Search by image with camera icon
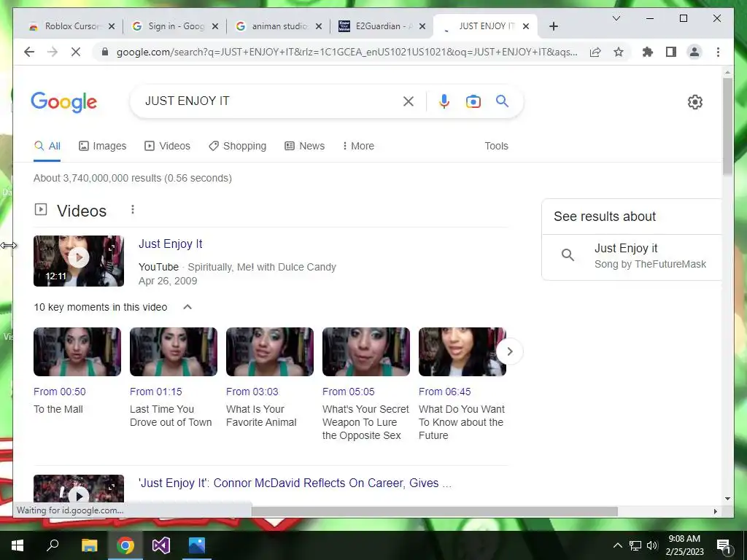Image resolution: width=747 pixels, height=560 pixels. tap(473, 101)
